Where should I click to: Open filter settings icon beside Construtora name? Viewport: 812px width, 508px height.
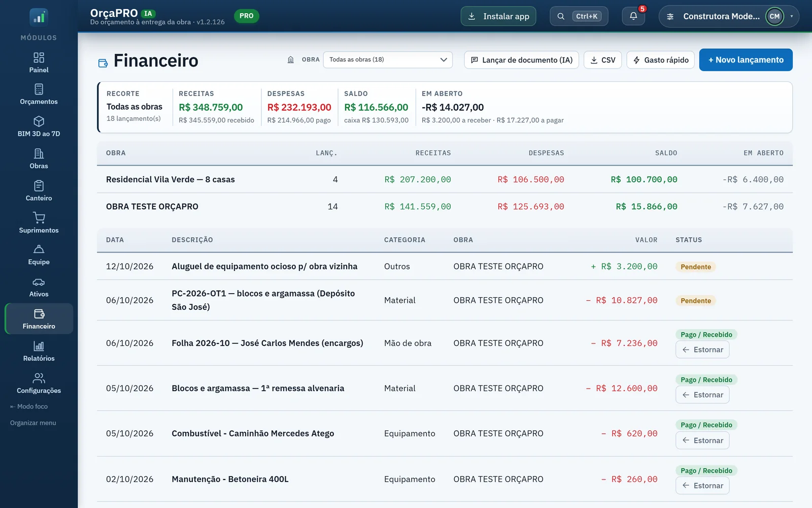(670, 16)
